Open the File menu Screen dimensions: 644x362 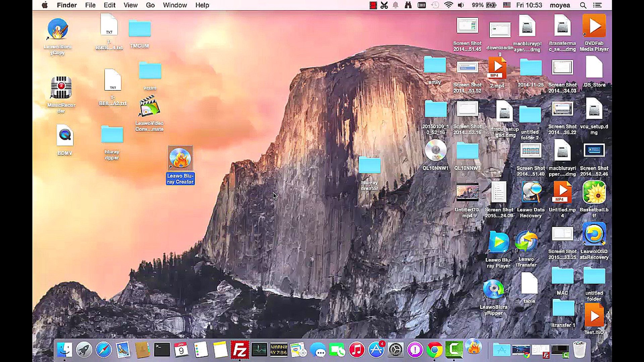tap(90, 5)
